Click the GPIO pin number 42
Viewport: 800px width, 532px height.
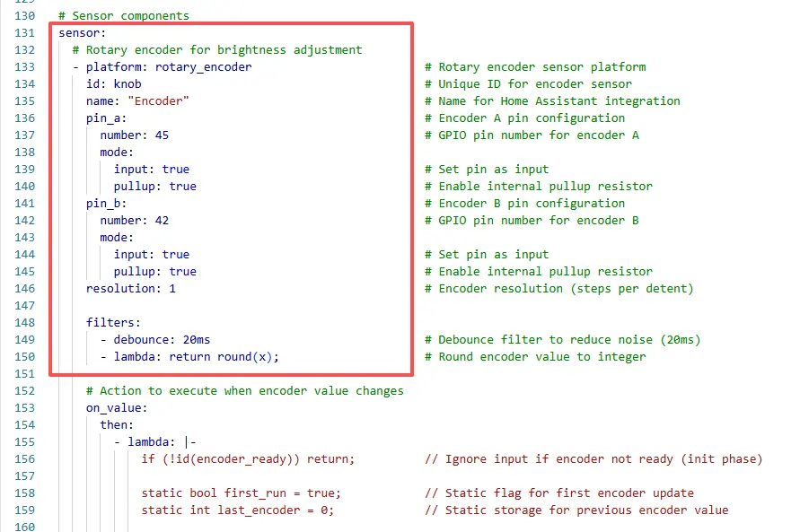(x=161, y=220)
